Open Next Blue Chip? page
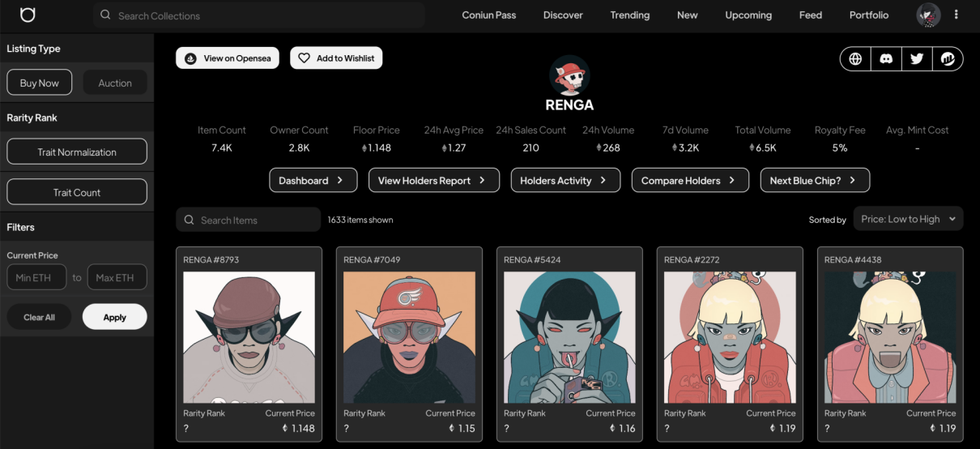Viewport: 980px width, 449px height. pos(815,180)
